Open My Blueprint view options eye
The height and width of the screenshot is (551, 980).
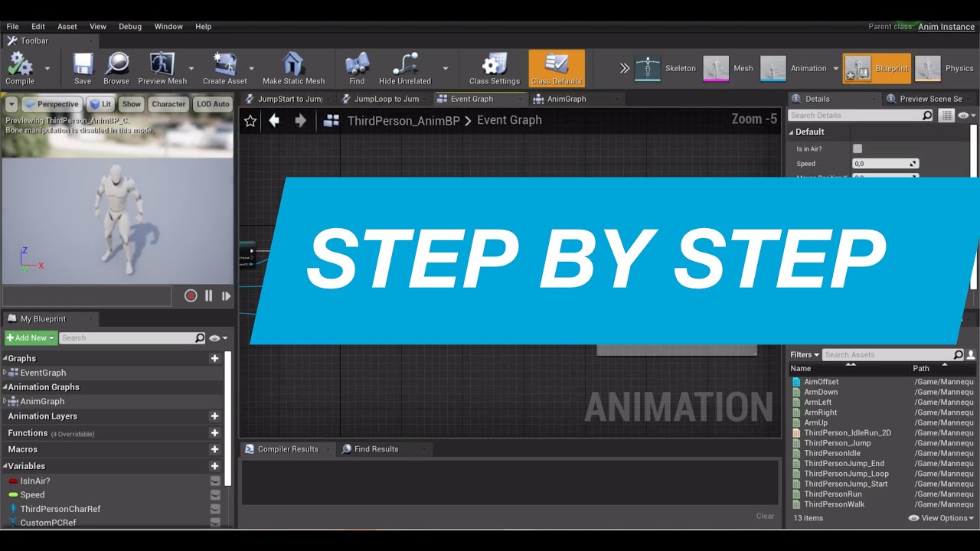click(218, 337)
